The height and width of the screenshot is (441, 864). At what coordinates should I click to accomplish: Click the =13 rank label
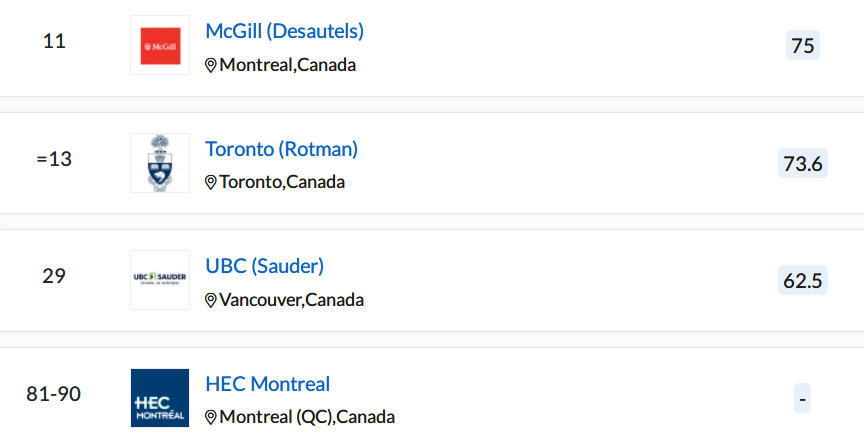(54, 159)
